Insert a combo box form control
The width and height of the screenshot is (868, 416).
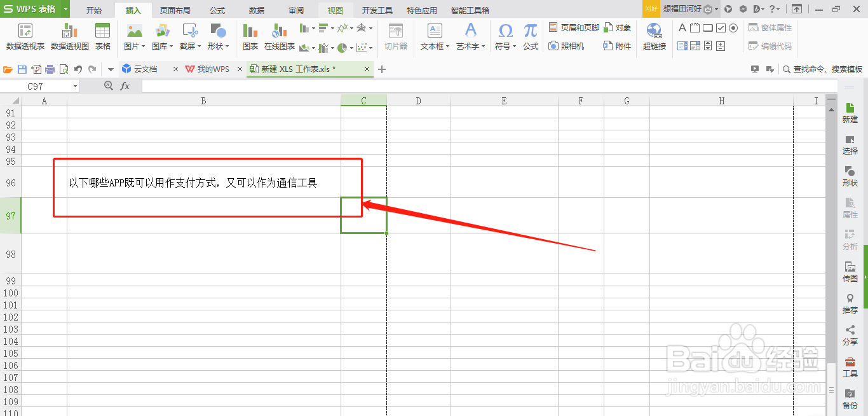click(x=695, y=46)
